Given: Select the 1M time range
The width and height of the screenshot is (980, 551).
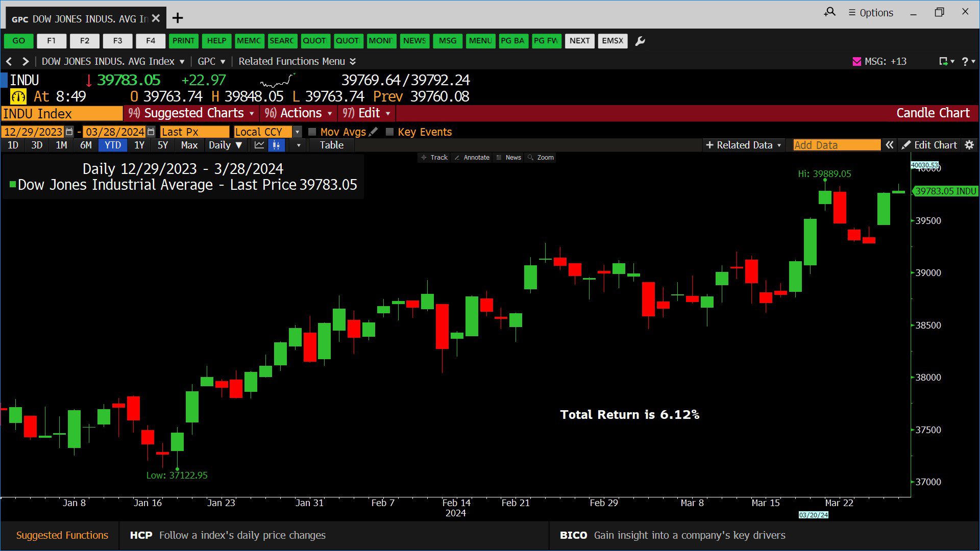Looking at the screenshot, I should tap(62, 145).
